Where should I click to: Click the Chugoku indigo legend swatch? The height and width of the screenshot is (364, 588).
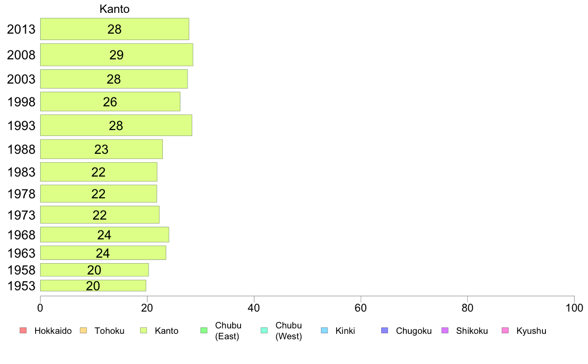click(385, 330)
